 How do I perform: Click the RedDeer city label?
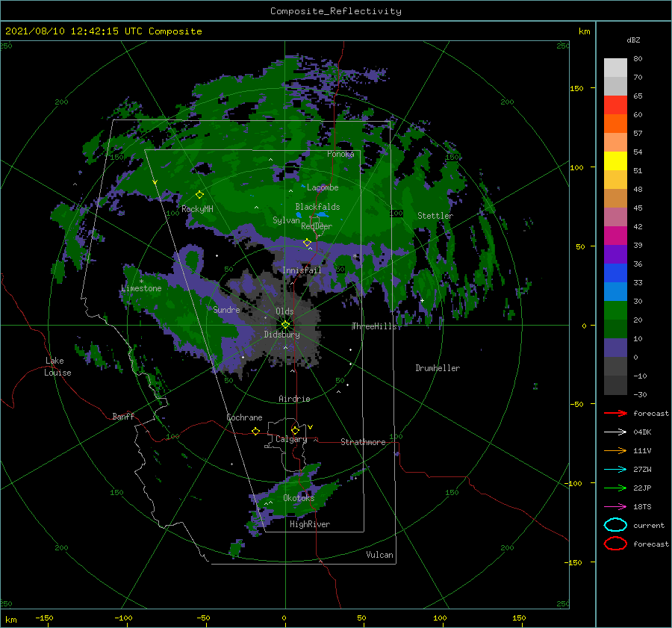click(x=317, y=226)
